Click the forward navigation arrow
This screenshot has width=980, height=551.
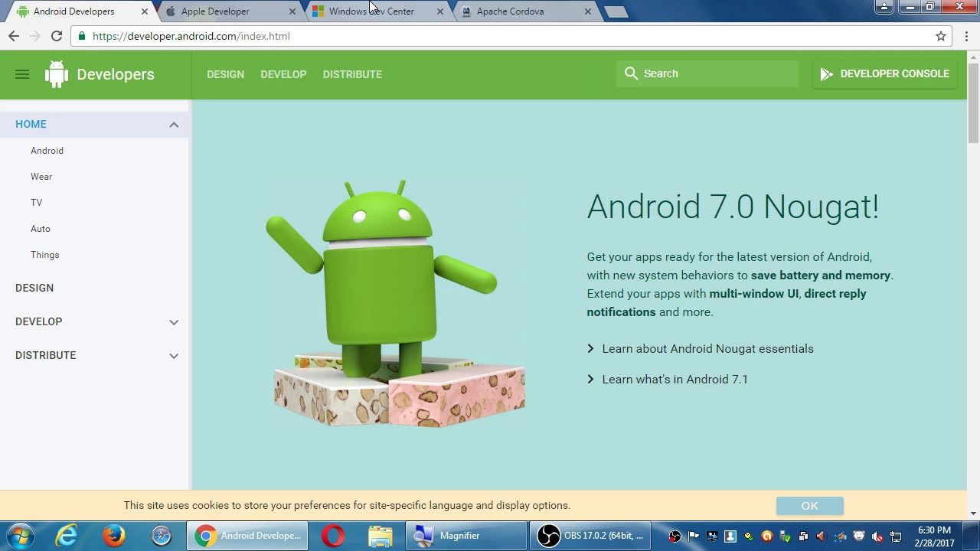click(x=35, y=36)
